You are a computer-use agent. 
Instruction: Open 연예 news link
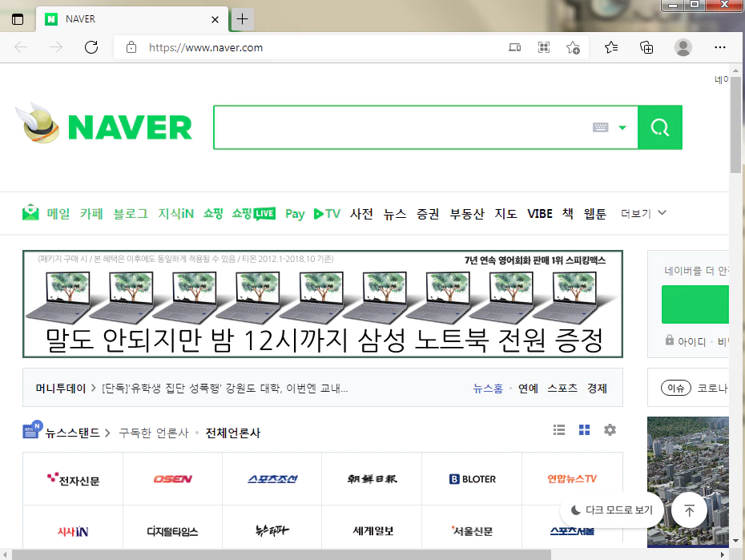point(528,388)
